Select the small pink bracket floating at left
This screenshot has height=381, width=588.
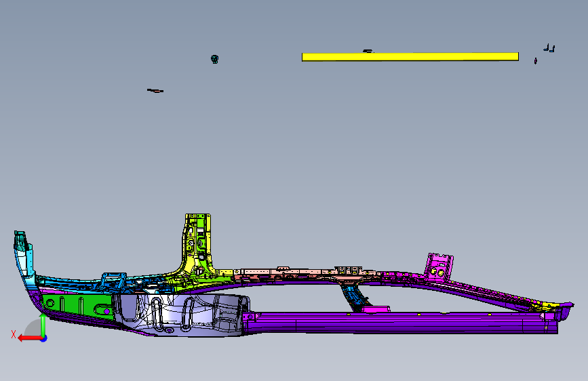pyautogui.click(x=155, y=90)
